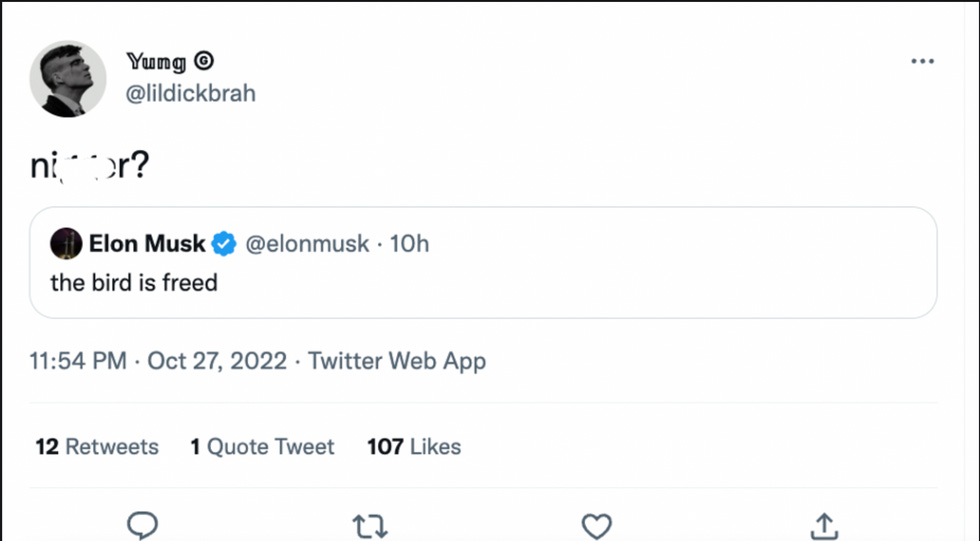Open the share icon options
The image size is (980, 541).
coord(823,525)
